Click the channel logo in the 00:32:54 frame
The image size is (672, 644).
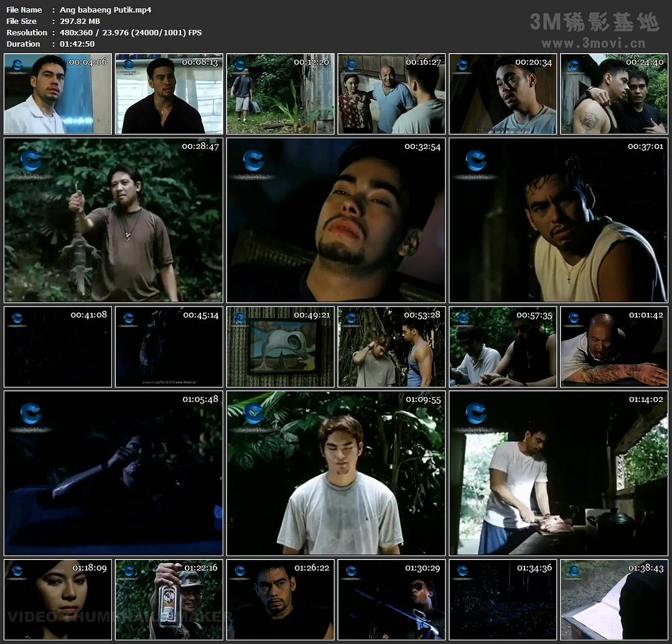click(x=253, y=161)
